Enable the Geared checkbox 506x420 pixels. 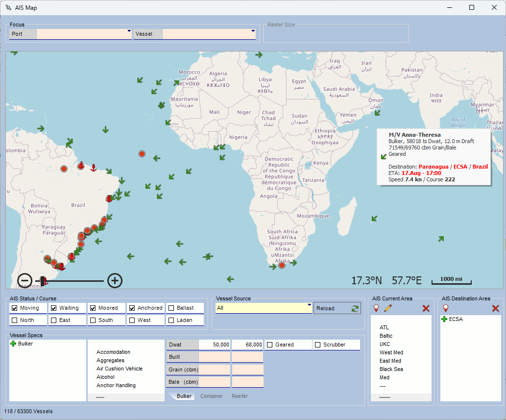[270, 345]
